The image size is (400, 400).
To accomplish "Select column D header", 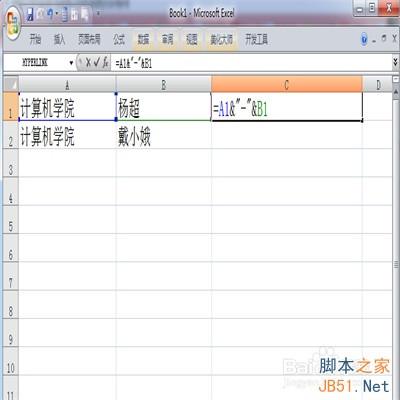I will [x=378, y=85].
